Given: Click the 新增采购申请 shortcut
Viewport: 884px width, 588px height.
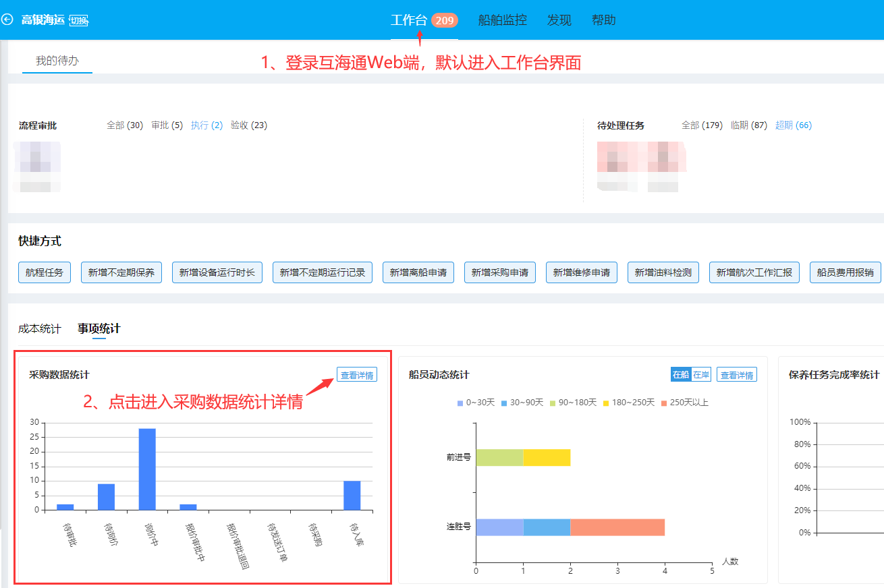Looking at the screenshot, I should click(500, 272).
